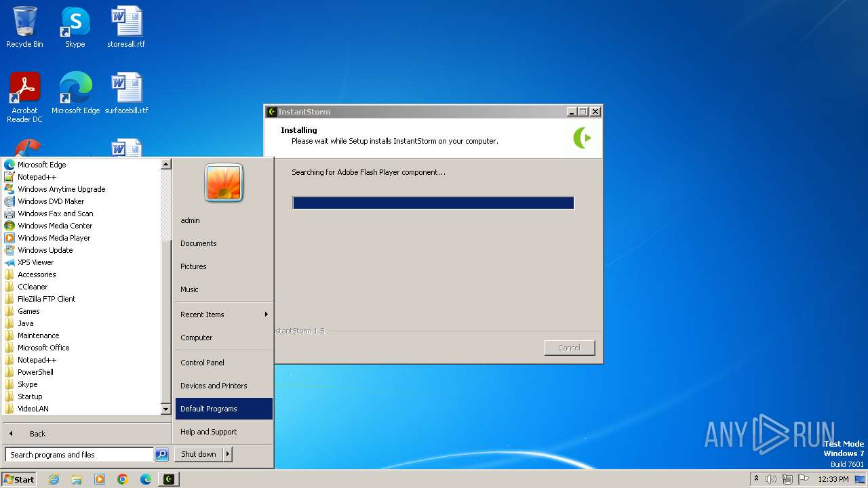Open Music from Start menu
The width and height of the screenshot is (868, 488).
click(x=224, y=289)
